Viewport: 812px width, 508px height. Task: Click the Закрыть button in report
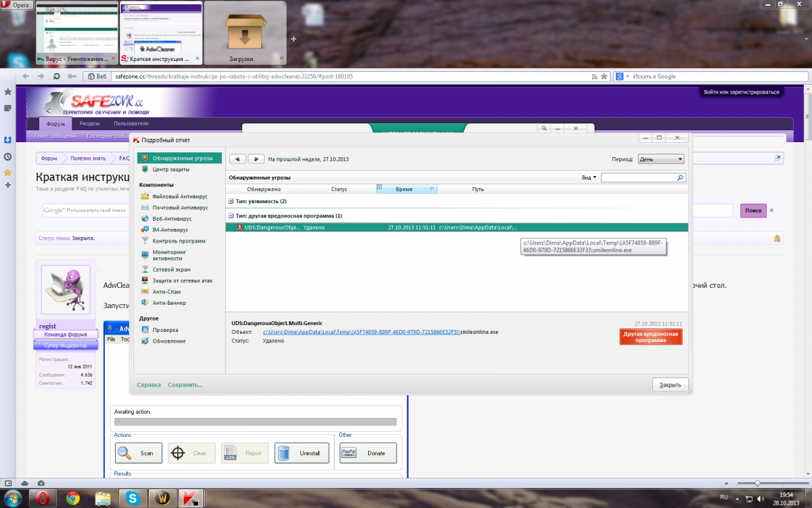671,385
